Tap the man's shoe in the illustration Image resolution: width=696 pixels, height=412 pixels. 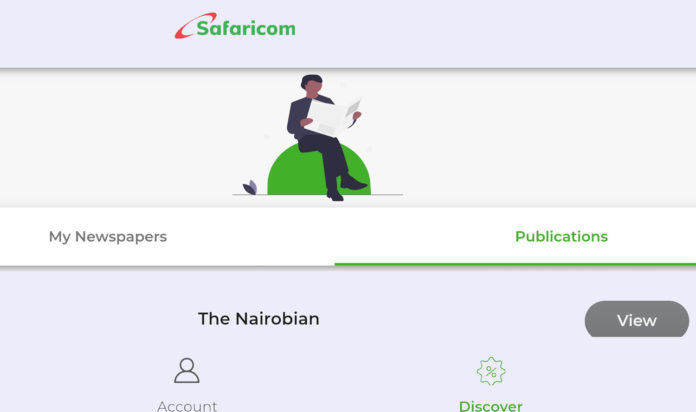coord(353,183)
